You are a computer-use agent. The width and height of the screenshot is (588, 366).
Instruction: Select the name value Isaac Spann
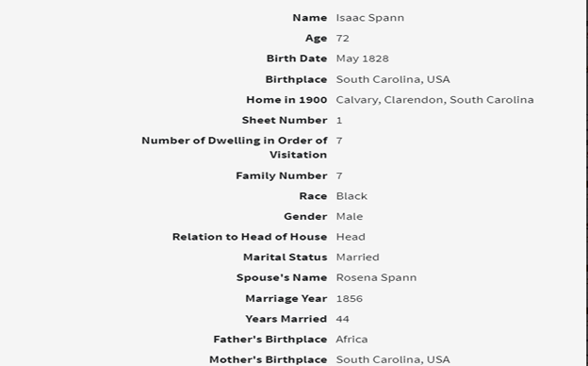369,18
